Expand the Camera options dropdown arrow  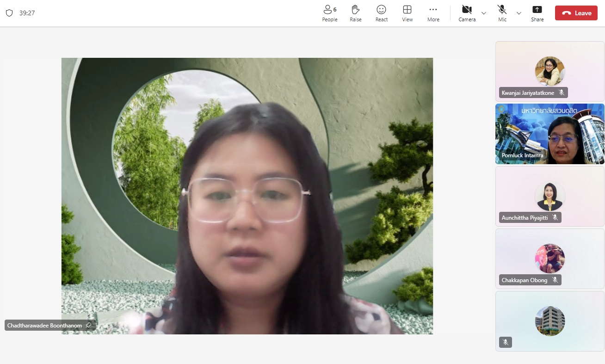(484, 13)
